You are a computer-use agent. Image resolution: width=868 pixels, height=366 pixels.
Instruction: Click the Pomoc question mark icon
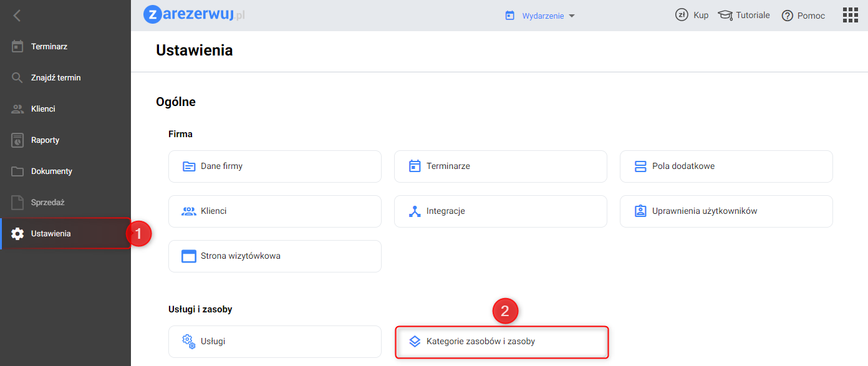(x=787, y=16)
